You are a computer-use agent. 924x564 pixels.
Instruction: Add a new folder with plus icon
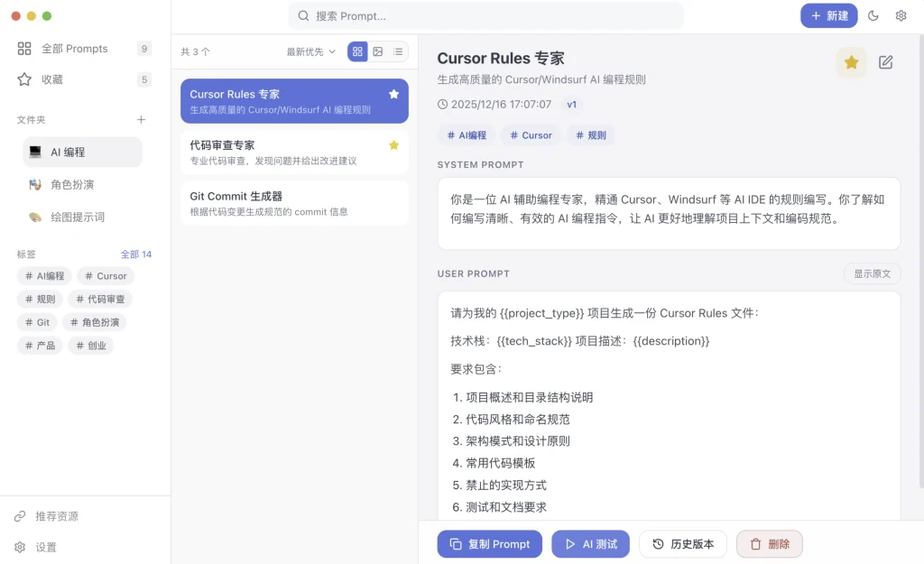point(141,119)
